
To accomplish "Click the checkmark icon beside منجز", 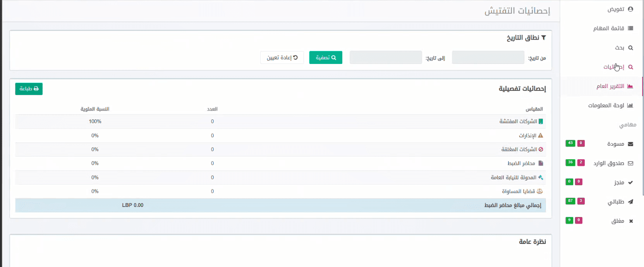I will point(630,183).
